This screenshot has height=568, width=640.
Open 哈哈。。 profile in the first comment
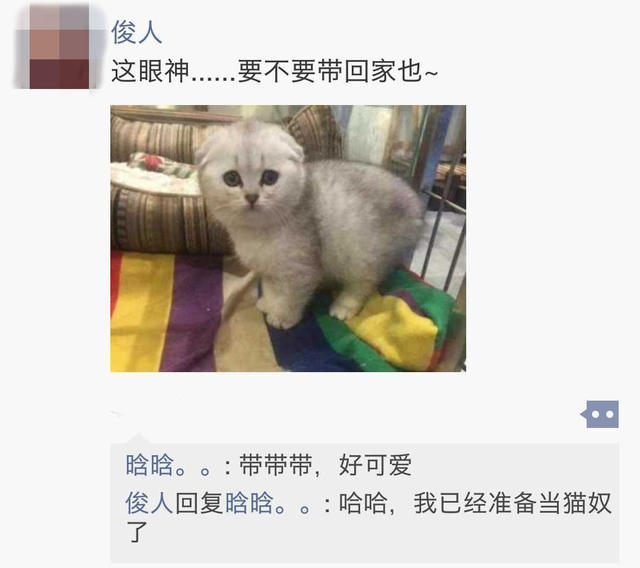[168, 465]
